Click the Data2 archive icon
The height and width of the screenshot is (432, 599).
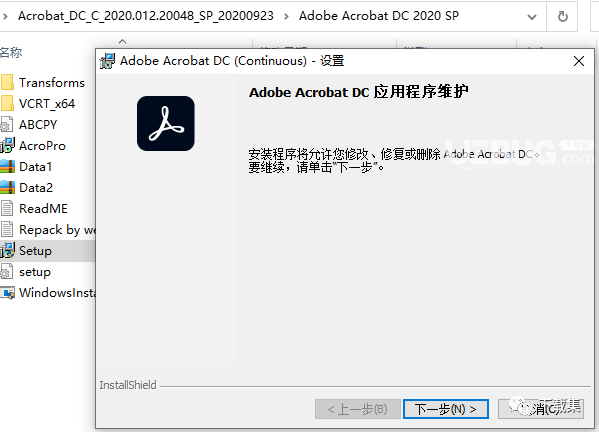click(x=7, y=188)
